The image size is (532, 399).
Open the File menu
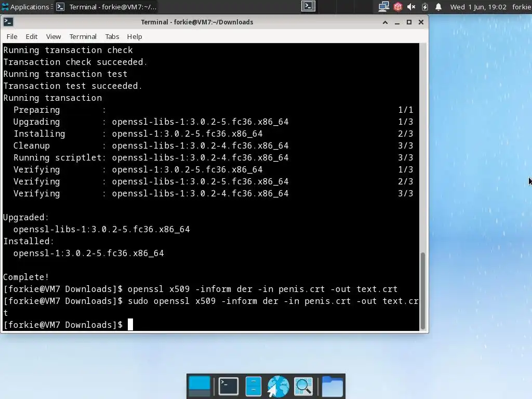12,37
